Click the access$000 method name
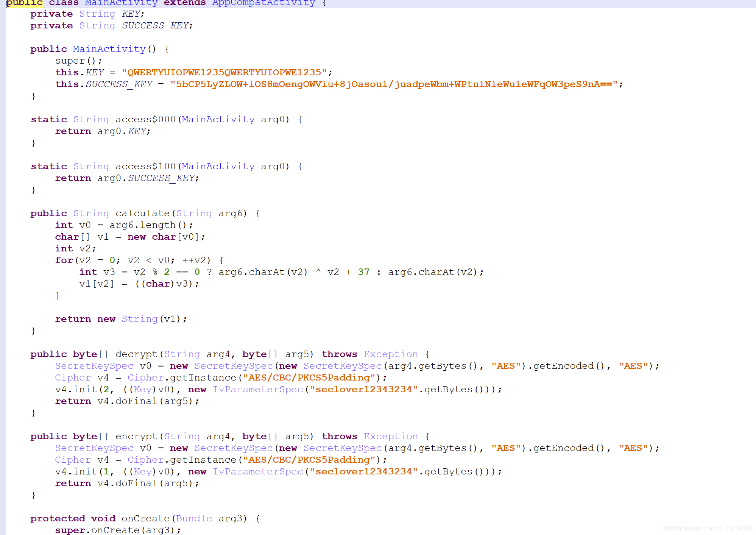756x535 pixels. click(x=145, y=119)
